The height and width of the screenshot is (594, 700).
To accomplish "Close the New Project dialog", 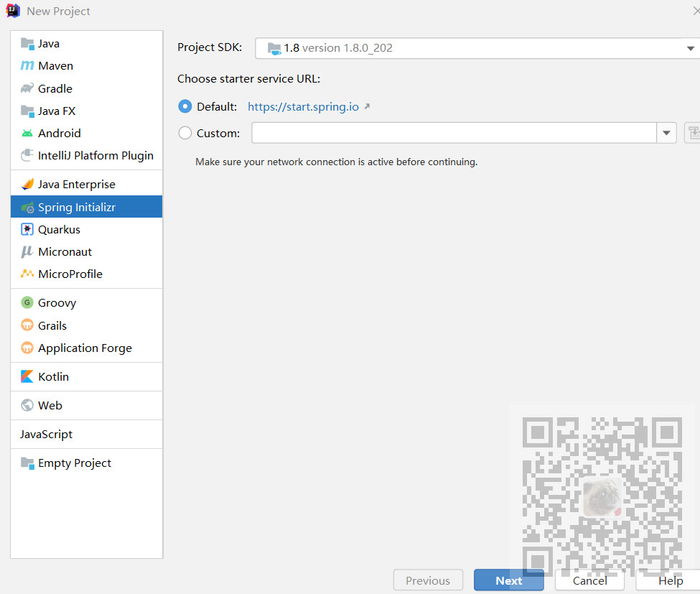I will [696, 11].
